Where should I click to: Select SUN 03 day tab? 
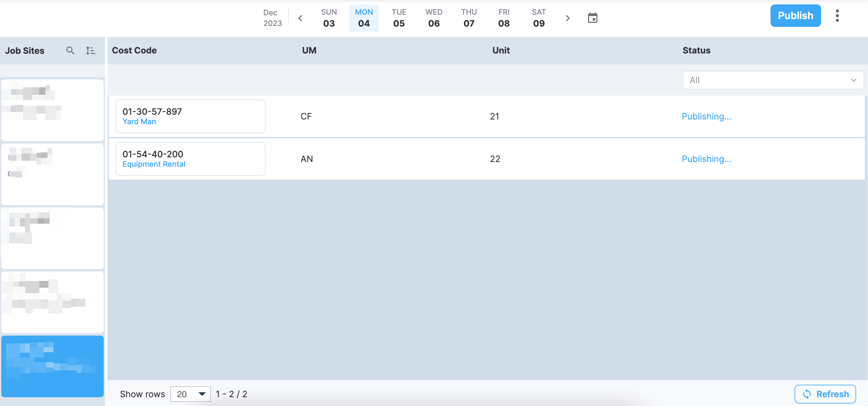click(x=329, y=18)
